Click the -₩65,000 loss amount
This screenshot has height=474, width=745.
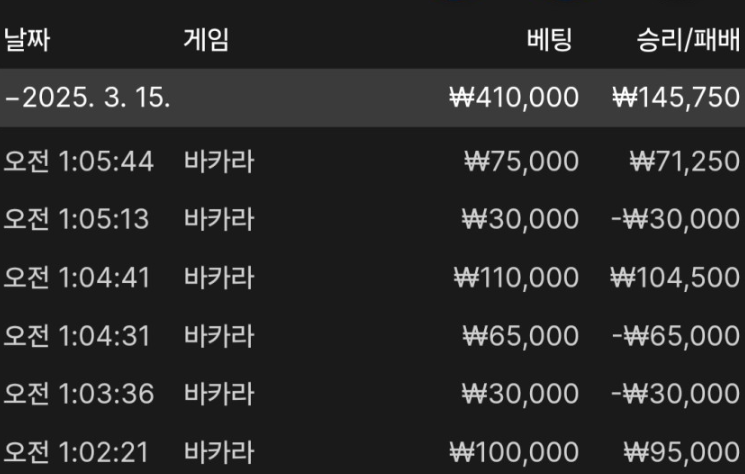point(675,335)
